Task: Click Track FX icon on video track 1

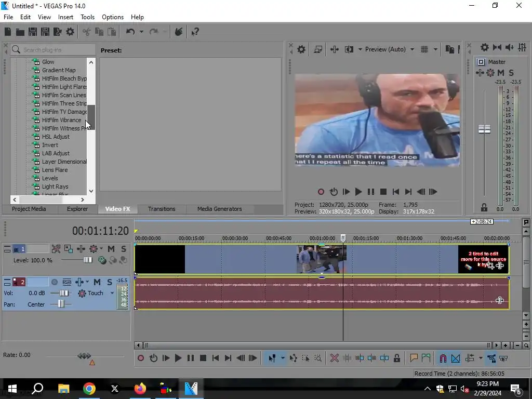Action: click(81, 249)
